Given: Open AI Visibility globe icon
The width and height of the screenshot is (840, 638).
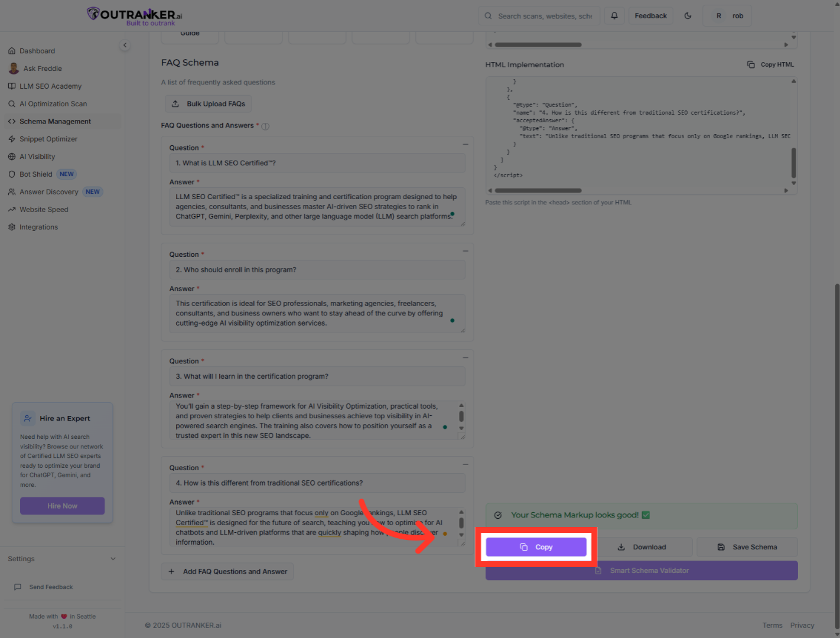Looking at the screenshot, I should 12,157.
